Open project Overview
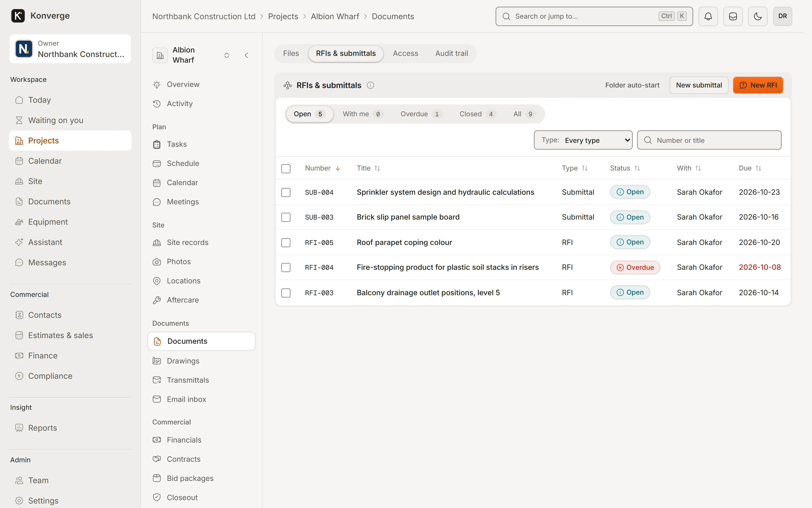The height and width of the screenshot is (508, 812). [x=201, y=84]
